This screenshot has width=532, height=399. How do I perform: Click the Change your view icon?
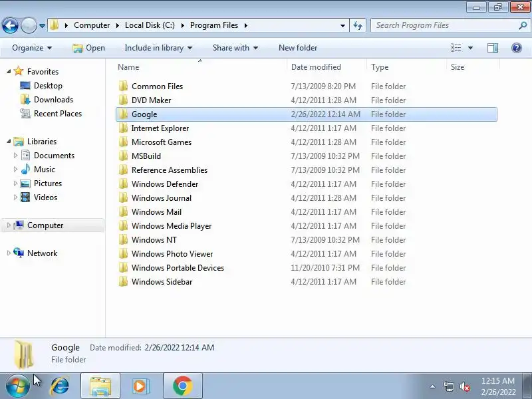point(456,48)
